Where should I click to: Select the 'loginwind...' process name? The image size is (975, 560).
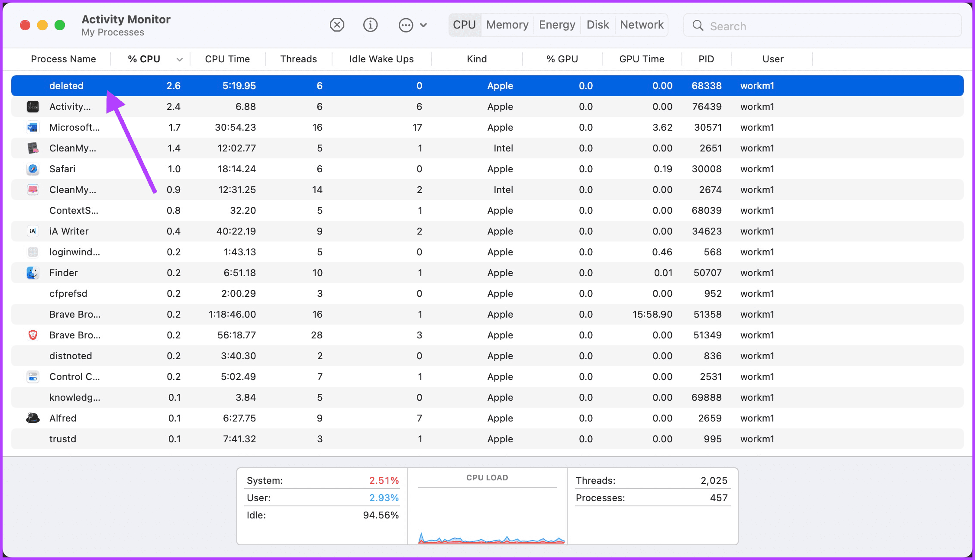[x=74, y=252]
